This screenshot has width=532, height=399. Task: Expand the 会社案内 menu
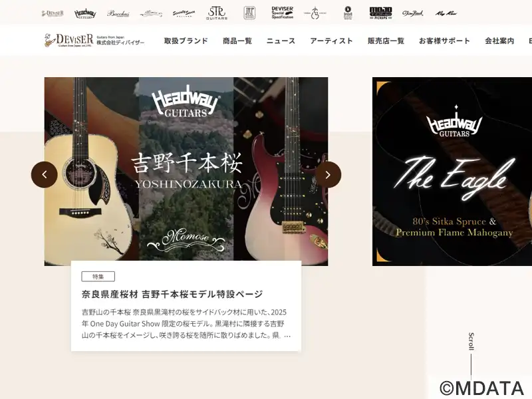coord(499,41)
